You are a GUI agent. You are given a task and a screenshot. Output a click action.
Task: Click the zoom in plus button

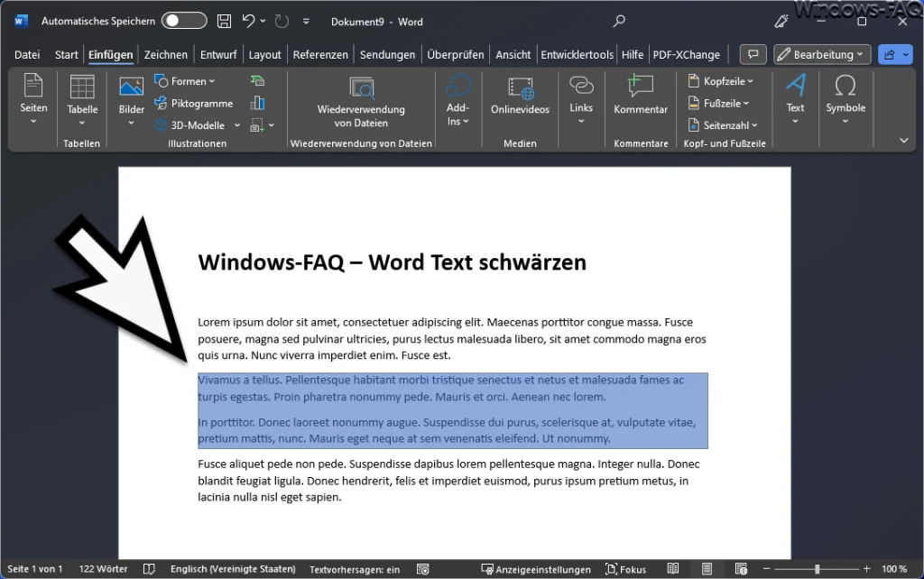pos(866,569)
